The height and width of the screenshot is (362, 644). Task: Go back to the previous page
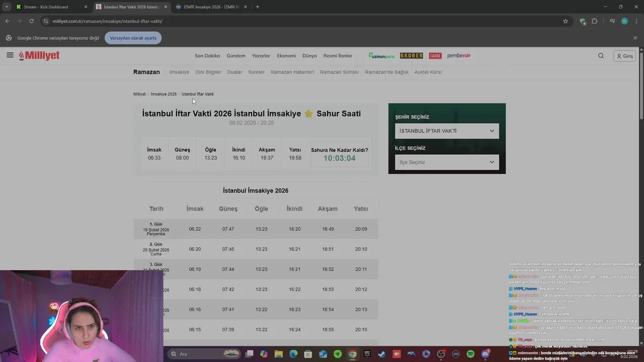7,21
